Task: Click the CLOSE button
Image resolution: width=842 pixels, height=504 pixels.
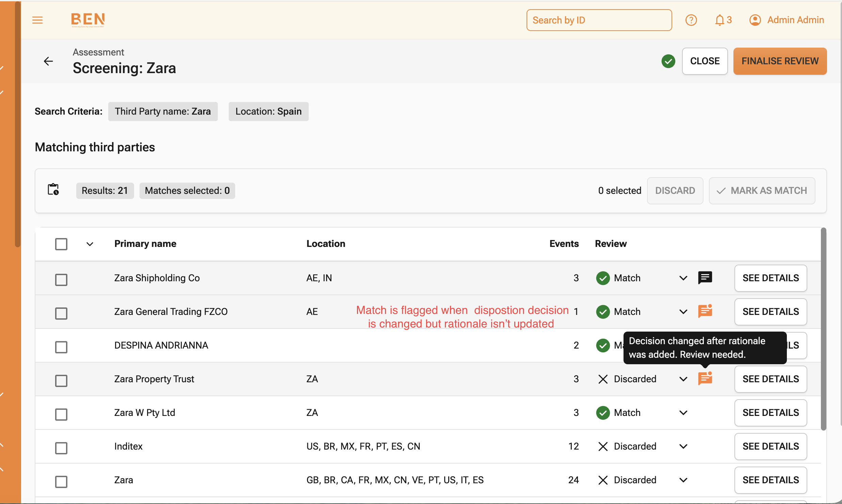Action: [705, 61]
